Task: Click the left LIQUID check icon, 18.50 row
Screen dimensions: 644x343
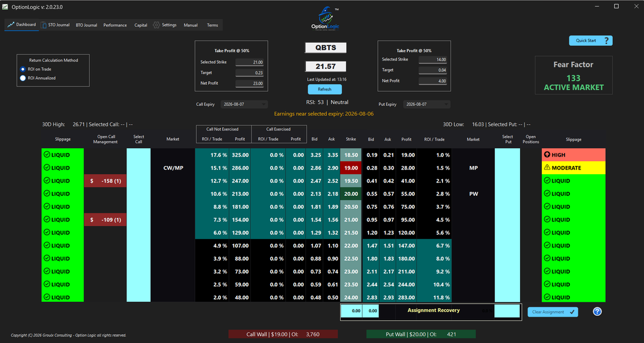Action: [47, 155]
